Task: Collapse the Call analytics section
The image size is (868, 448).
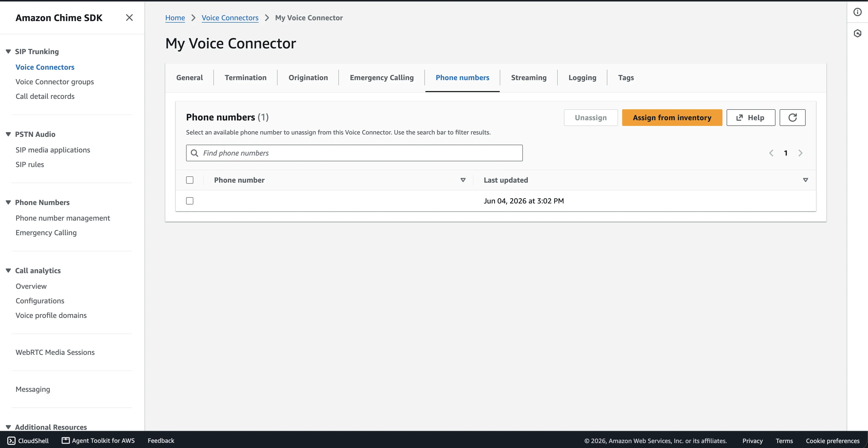Action: point(8,271)
